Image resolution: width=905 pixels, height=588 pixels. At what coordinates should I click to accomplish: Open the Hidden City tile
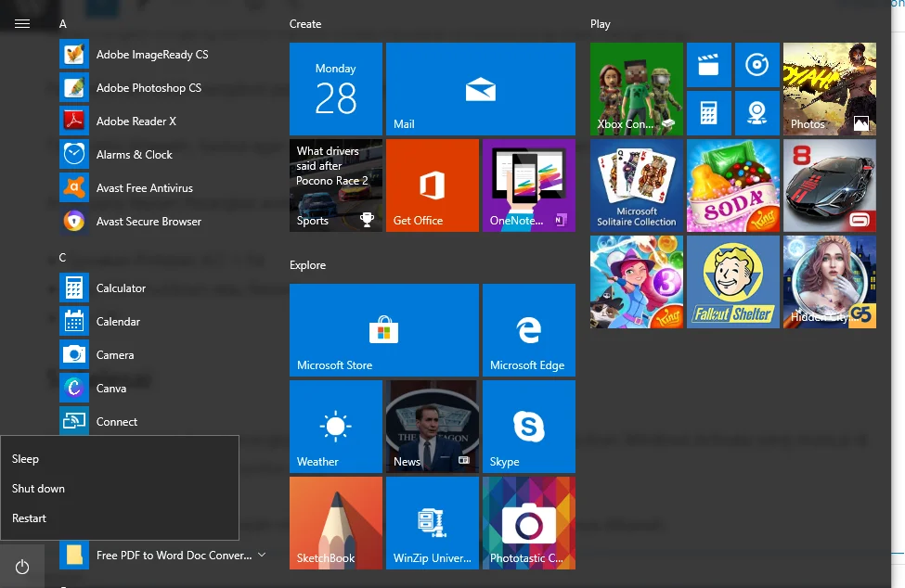(x=830, y=282)
